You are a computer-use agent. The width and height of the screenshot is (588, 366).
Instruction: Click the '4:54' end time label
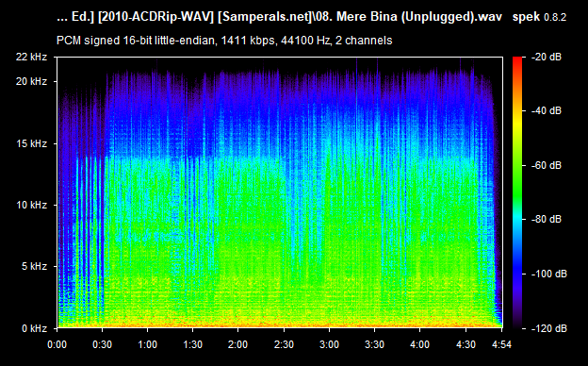501,344
